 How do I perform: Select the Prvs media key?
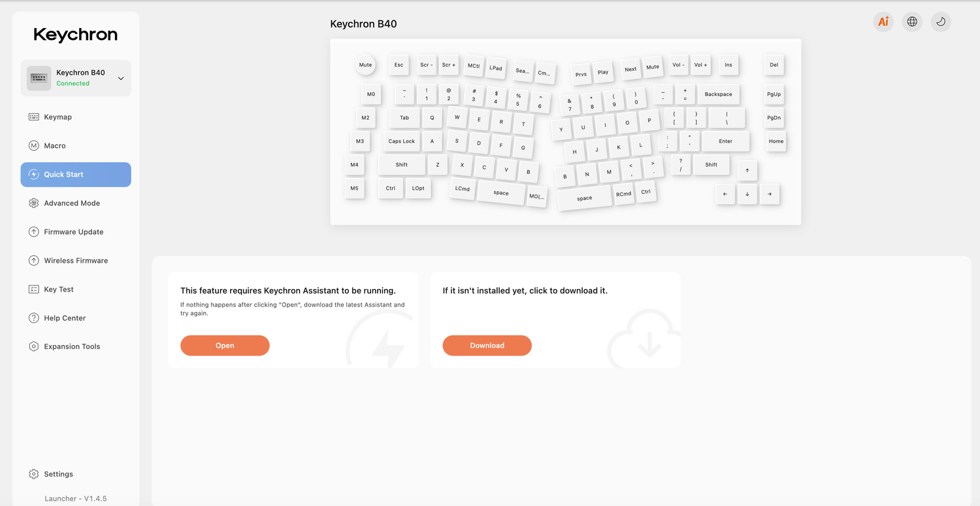[x=581, y=74]
